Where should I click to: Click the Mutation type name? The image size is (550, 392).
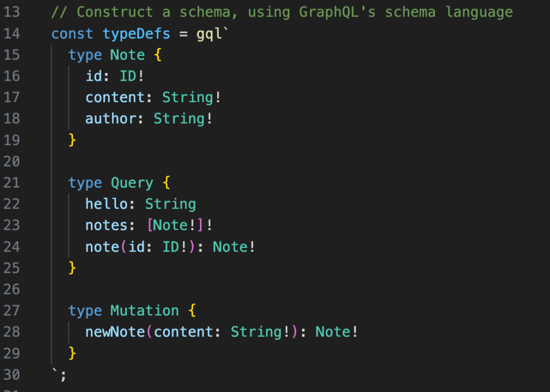point(145,311)
